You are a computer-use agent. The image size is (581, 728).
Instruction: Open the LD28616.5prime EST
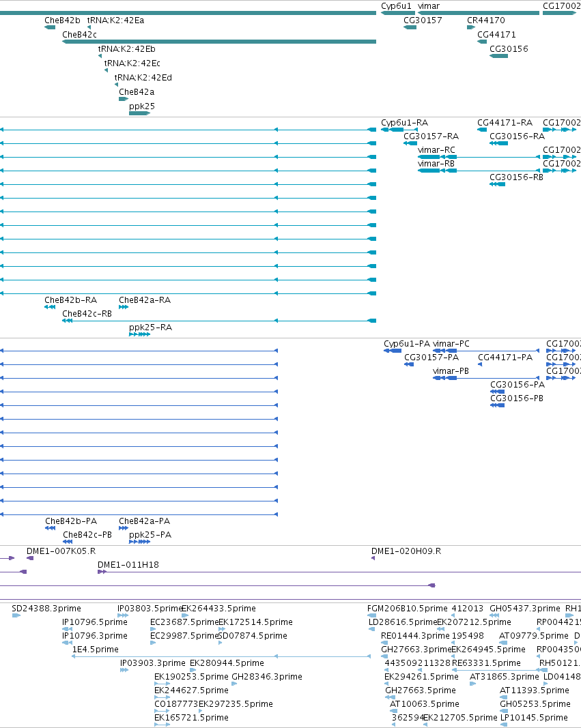coord(371,629)
